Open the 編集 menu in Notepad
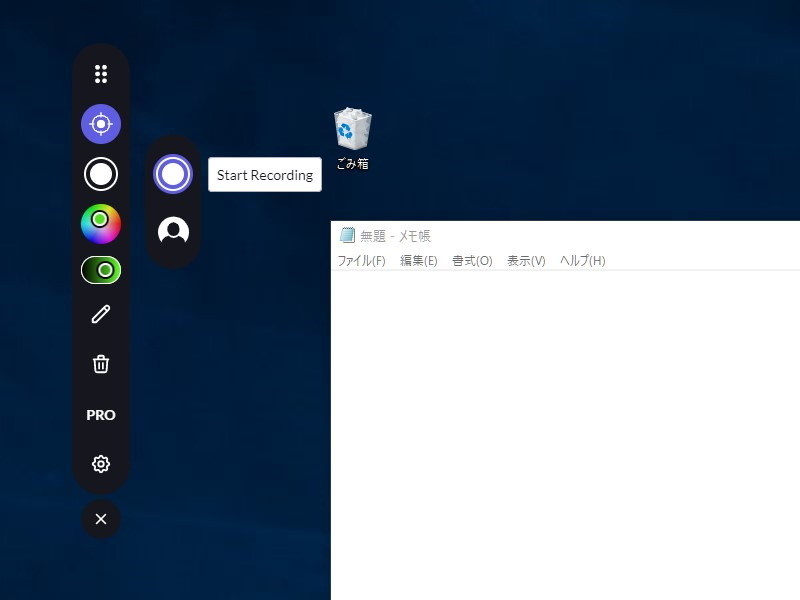The height and width of the screenshot is (600, 800). click(417, 260)
